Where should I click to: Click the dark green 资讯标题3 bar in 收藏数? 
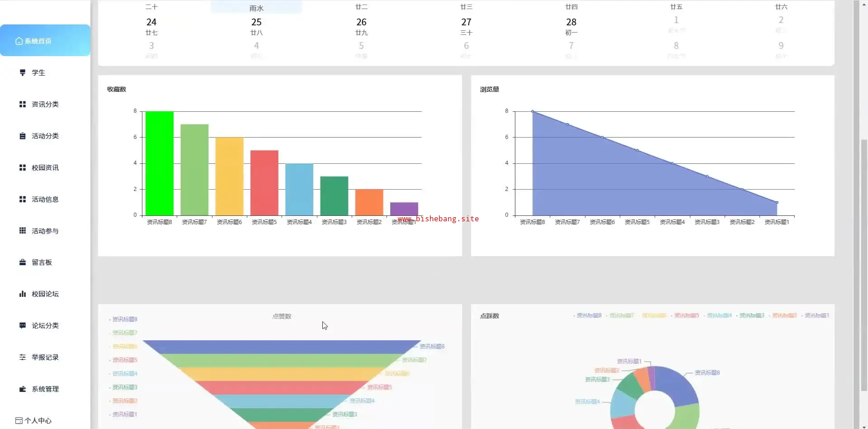point(334,196)
